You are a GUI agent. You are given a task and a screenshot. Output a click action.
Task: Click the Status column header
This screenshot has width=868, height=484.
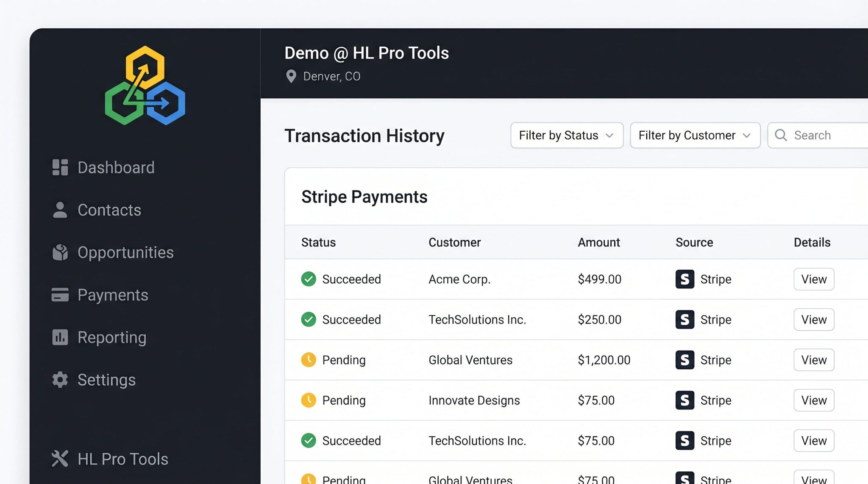(x=318, y=242)
